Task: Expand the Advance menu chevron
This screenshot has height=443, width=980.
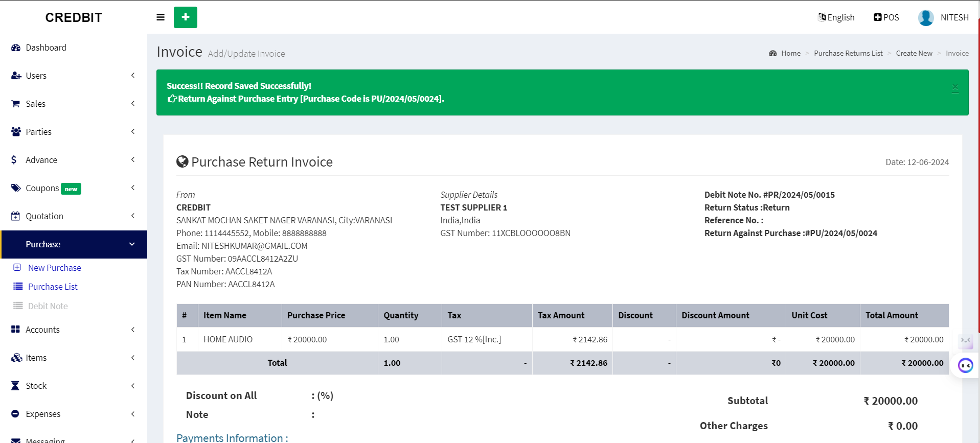Action: (x=133, y=160)
